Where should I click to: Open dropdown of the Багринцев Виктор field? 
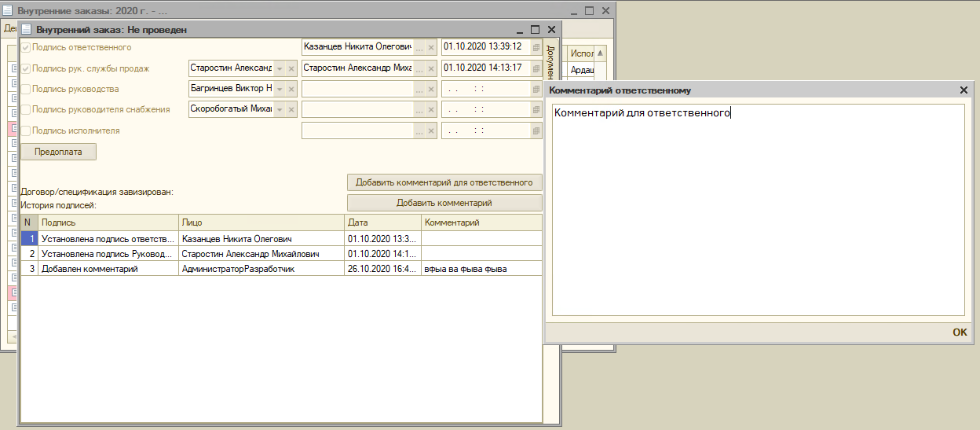(x=279, y=89)
